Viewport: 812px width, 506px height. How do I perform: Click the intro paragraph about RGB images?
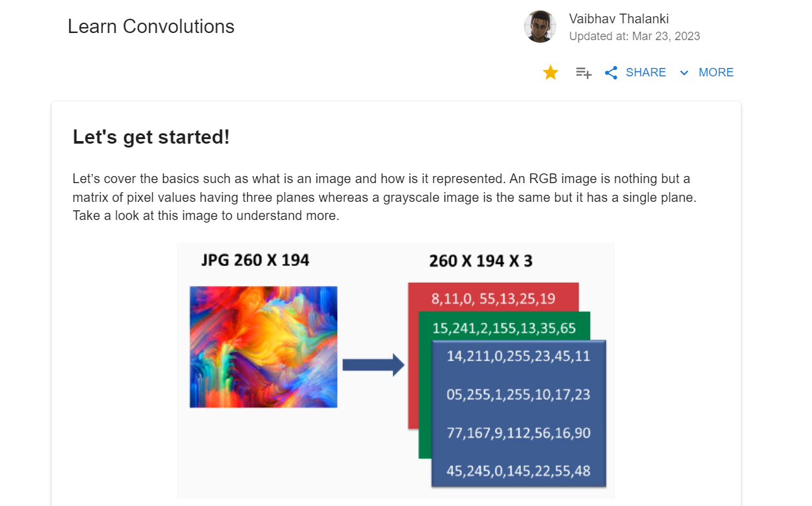click(384, 197)
